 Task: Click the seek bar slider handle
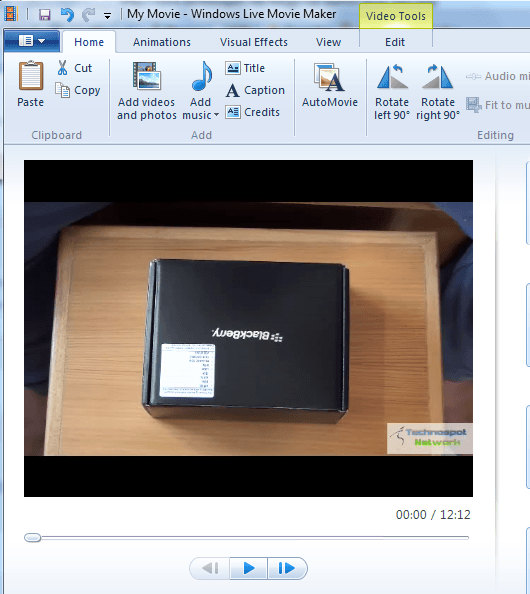coord(33,538)
